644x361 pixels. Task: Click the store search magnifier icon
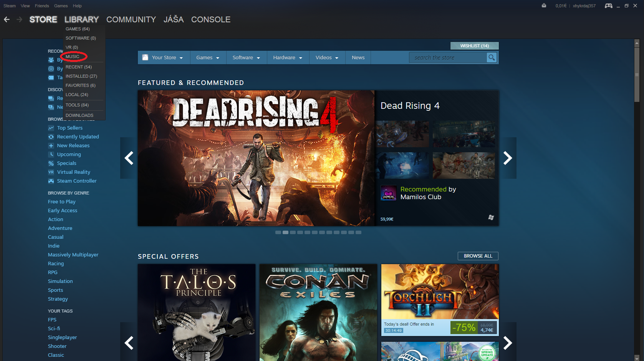[x=492, y=57]
